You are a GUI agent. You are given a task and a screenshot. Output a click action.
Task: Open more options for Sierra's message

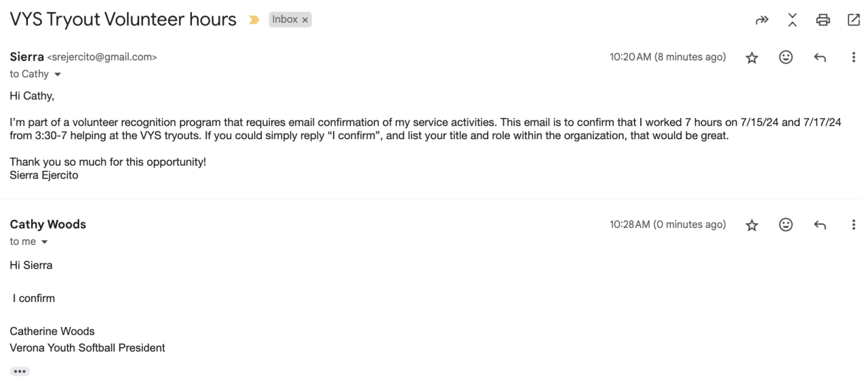pyautogui.click(x=854, y=58)
